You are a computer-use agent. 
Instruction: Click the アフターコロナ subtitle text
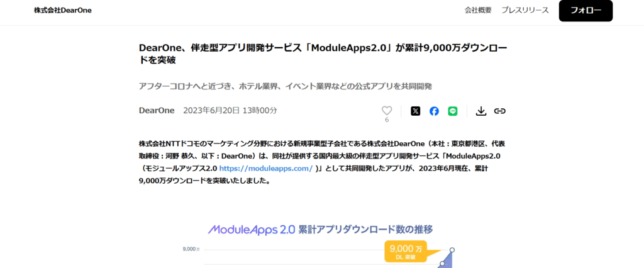(x=286, y=86)
